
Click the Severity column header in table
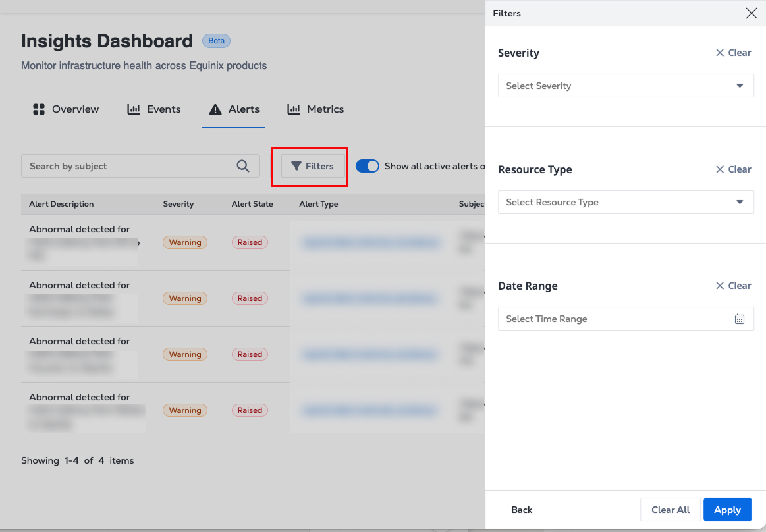(x=178, y=204)
